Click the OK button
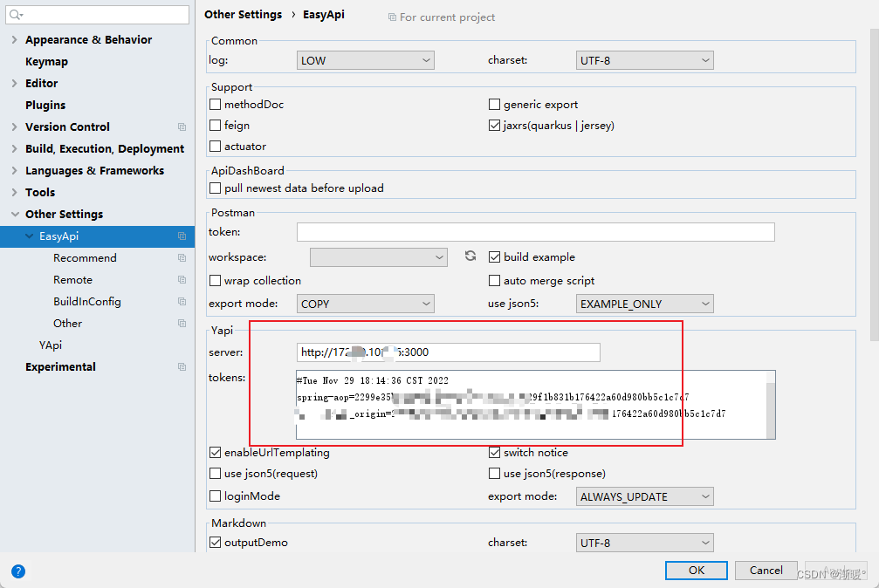The image size is (879, 588). 697,570
